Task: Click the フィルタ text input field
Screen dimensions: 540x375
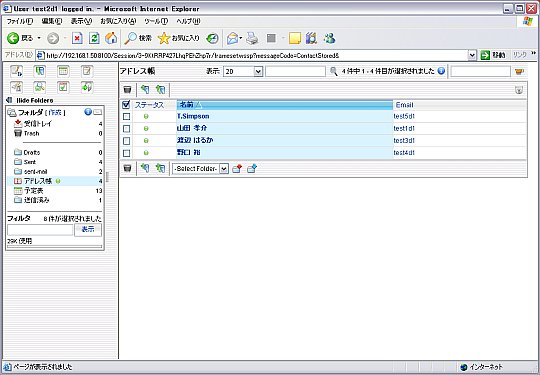Action: point(40,230)
